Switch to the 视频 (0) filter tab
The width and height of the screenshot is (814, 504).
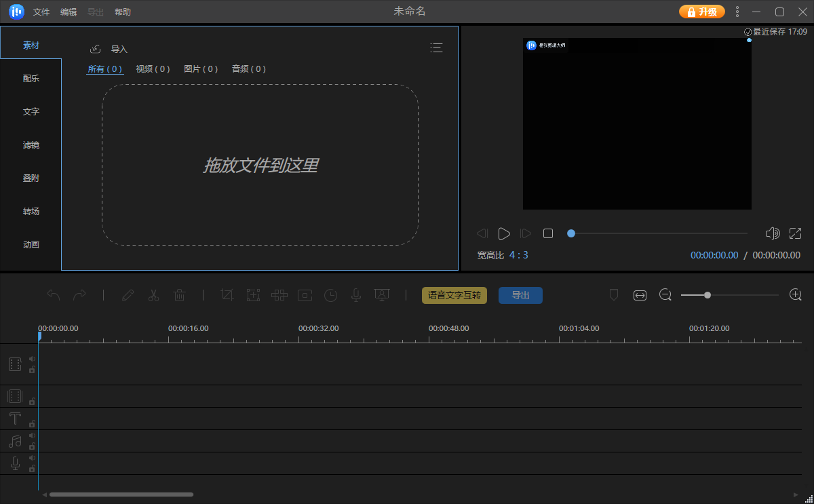pos(153,69)
